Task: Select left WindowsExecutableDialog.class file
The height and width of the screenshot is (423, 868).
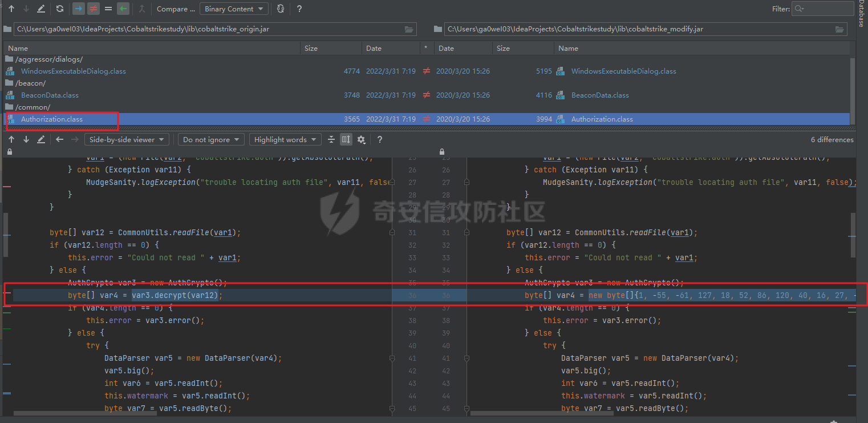Action: [x=73, y=71]
